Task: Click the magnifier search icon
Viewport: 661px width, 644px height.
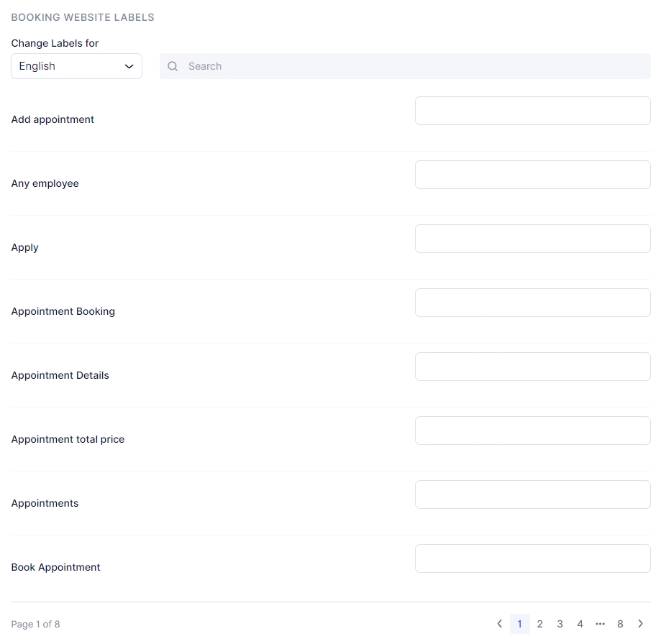Action: [x=173, y=66]
